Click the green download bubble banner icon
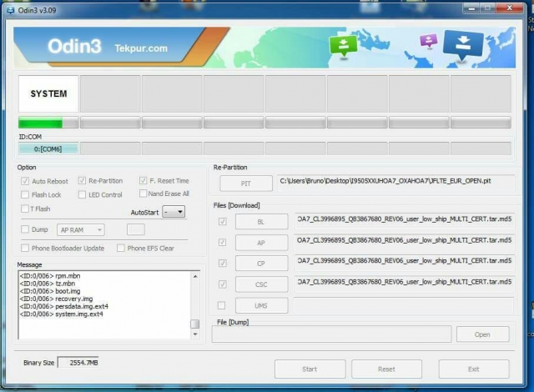 [343, 46]
